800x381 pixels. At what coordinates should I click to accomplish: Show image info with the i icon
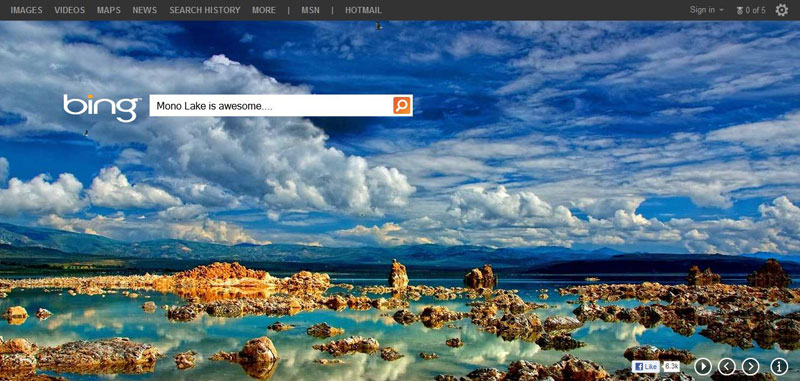[x=780, y=366]
